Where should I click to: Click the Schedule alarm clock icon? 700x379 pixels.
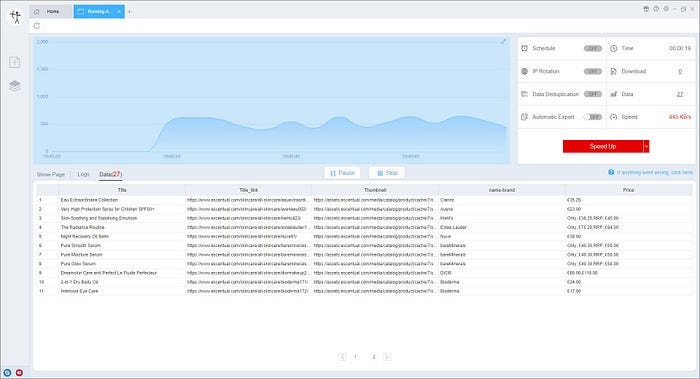[x=525, y=48]
